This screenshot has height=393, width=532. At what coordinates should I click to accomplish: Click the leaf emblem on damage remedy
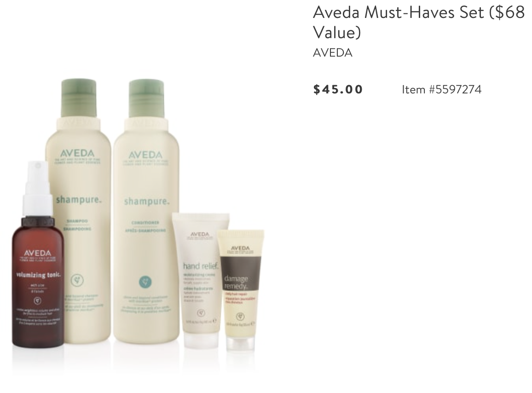240,317
